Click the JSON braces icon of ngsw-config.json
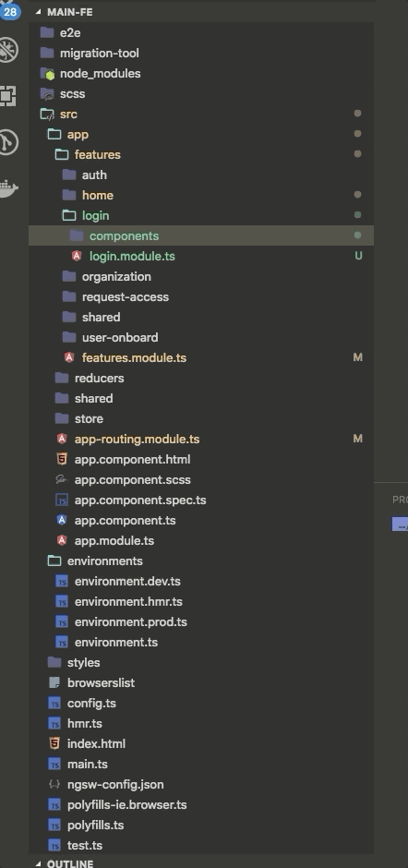This screenshot has width=408, height=868. click(x=54, y=784)
